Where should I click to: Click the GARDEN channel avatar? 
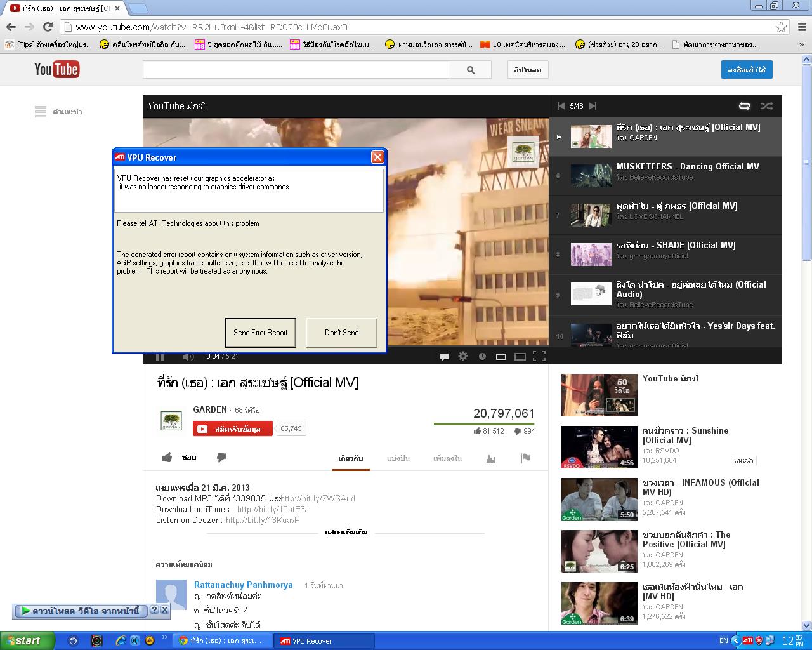(x=171, y=420)
